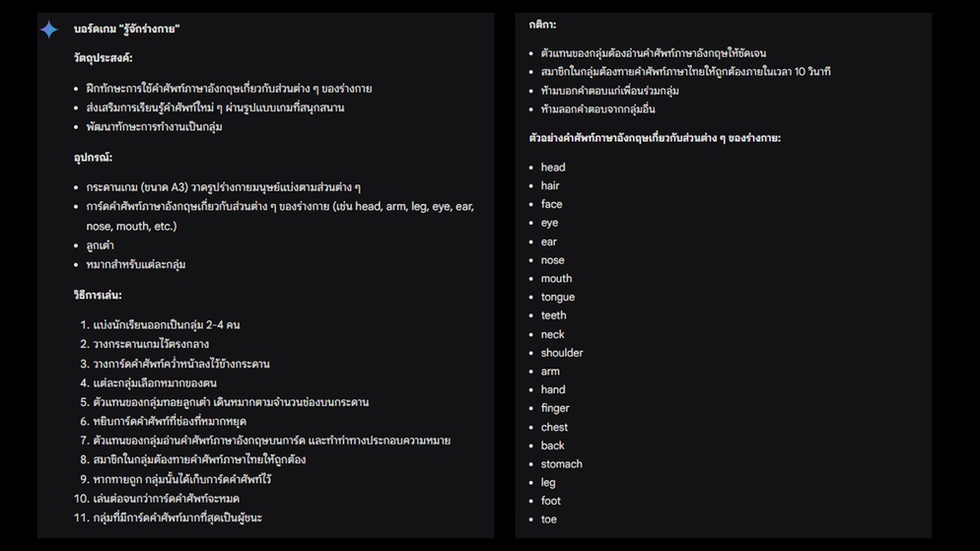Click the word "finger" in the list
The height and width of the screenshot is (551, 980).
click(555, 408)
